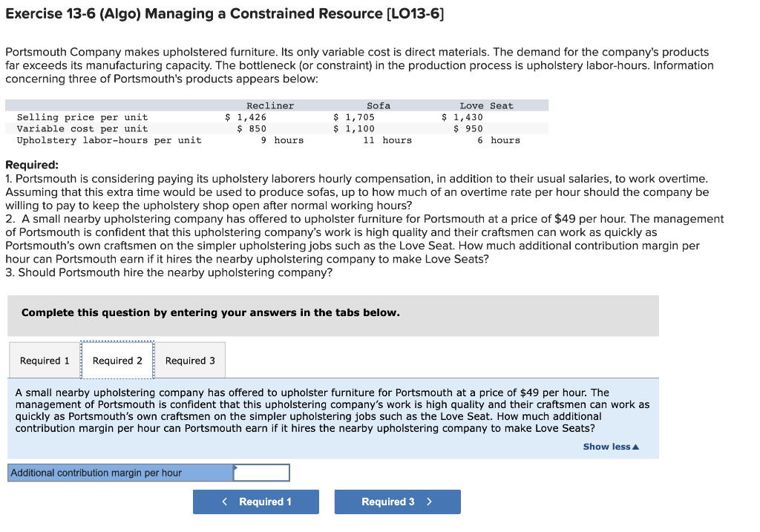Click the Upholstery labor-hours per unit row

106,139
